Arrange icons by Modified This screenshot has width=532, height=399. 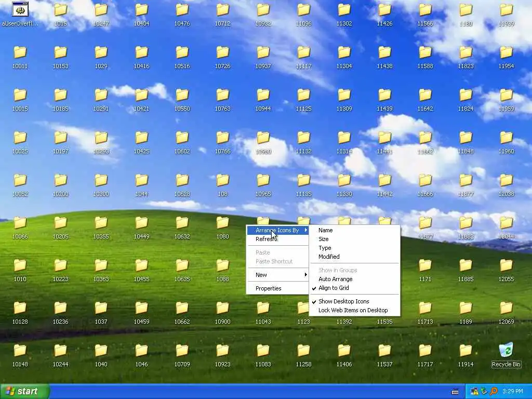[x=354, y=257]
